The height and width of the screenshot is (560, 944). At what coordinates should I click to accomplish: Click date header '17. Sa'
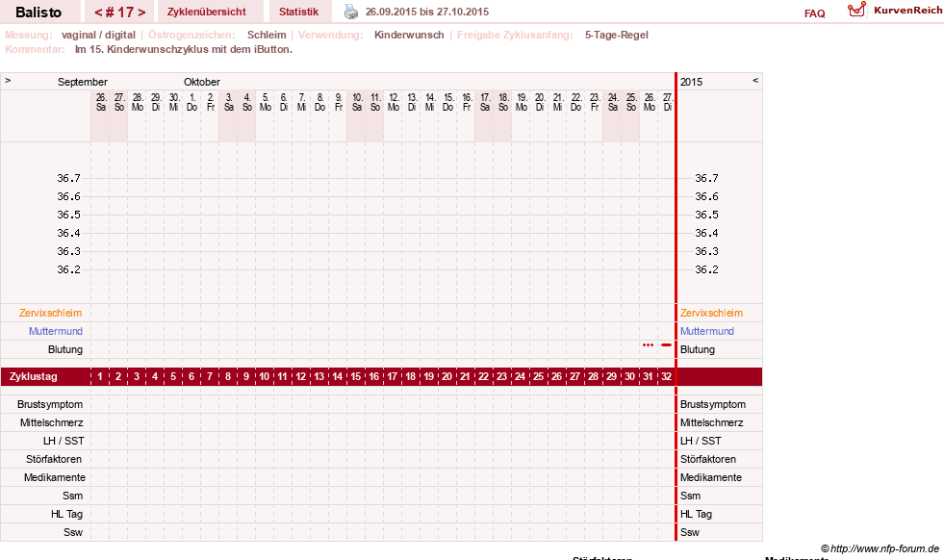pyautogui.click(x=485, y=102)
